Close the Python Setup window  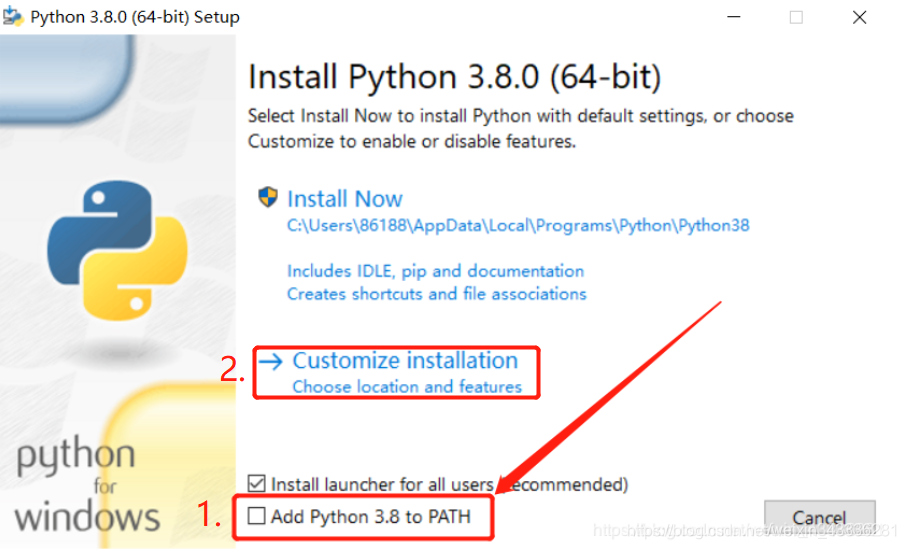click(x=859, y=17)
